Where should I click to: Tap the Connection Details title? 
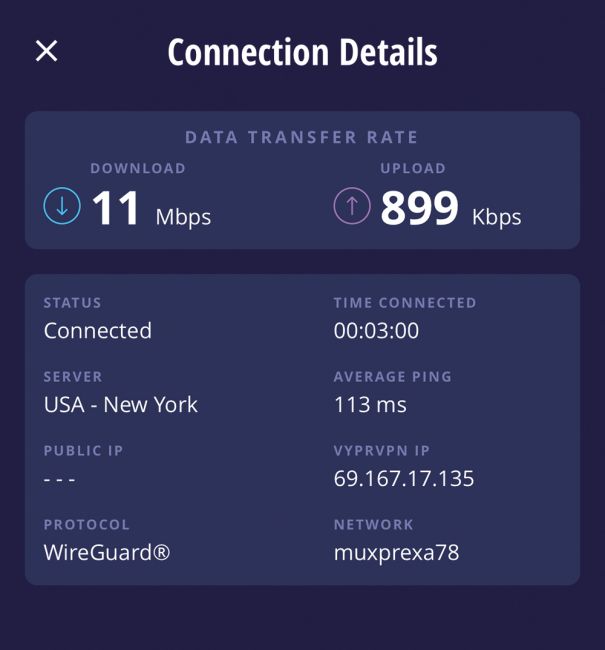[x=302, y=52]
